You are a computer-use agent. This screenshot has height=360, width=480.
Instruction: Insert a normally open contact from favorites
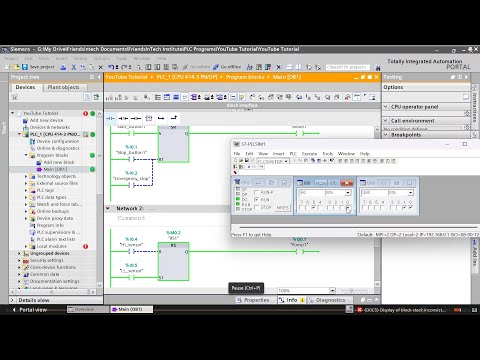tap(110, 118)
